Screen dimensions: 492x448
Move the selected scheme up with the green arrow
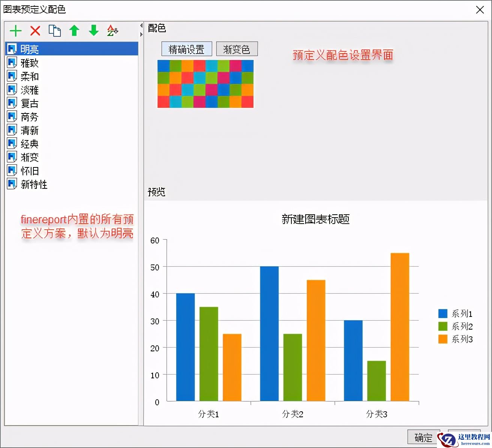click(x=74, y=31)
